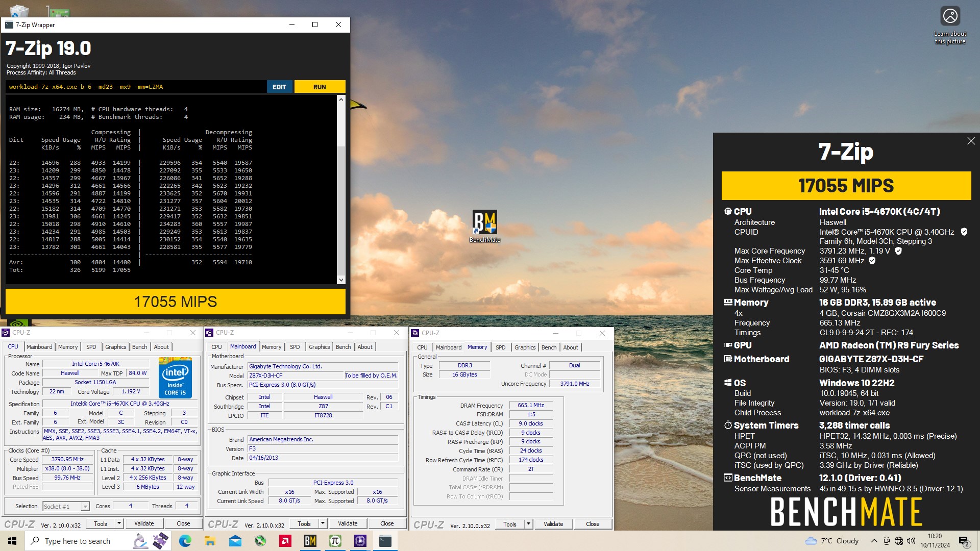This screenshot has width=980, height=551.
Task: Click the Intel Core i5 logo in CPU-Z
Action: 175,378
